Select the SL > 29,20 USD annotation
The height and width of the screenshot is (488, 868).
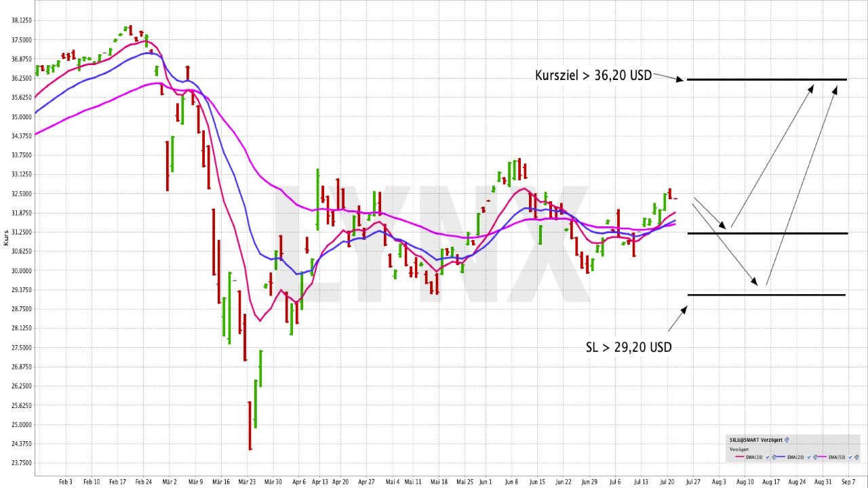[x=629, y=347]
